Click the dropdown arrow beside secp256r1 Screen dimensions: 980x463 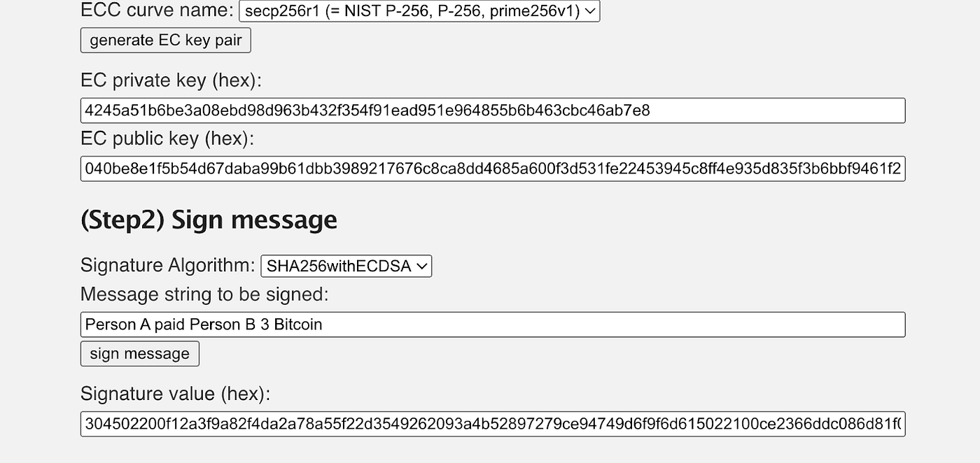(x=591, y=11)
